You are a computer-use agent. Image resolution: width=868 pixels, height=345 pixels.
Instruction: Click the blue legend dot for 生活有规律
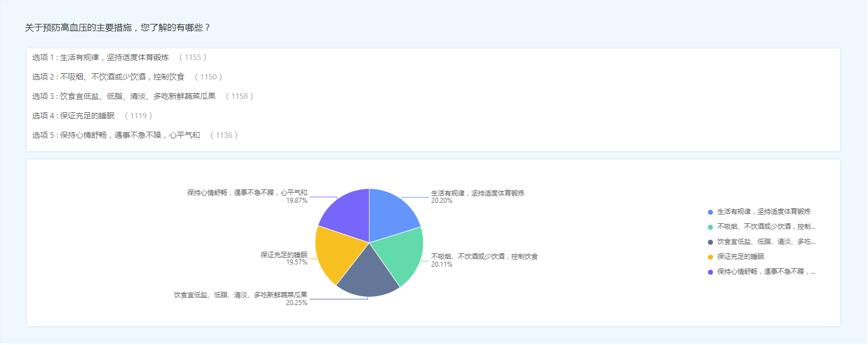point(710,212)
